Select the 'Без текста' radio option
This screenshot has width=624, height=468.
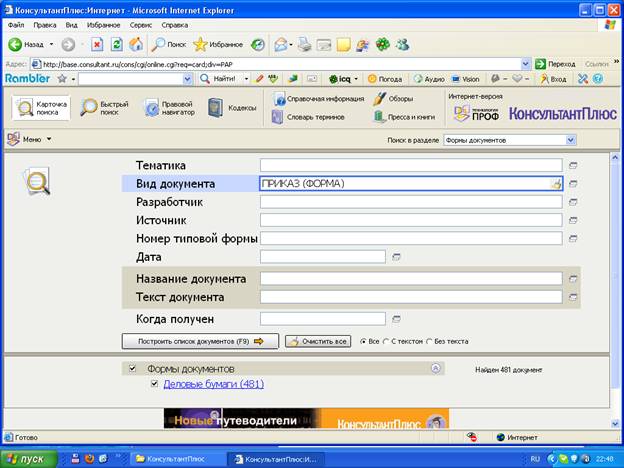428,341
